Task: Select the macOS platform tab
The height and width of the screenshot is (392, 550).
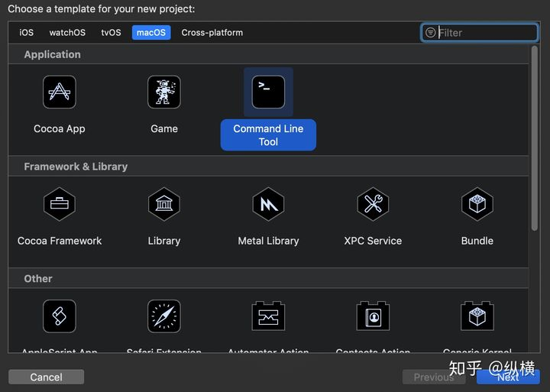Action: pyautogui.click(x=151, y=33)
